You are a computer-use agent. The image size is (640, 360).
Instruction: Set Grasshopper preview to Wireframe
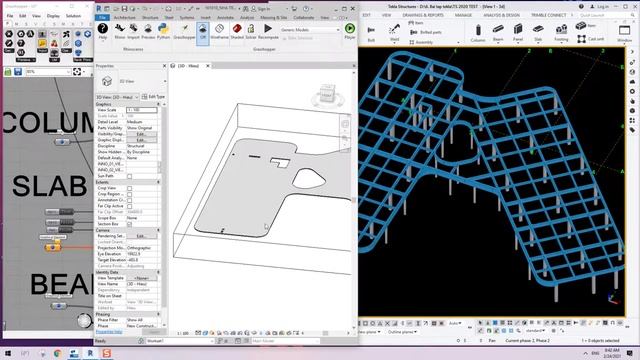[x=220, y=31]
